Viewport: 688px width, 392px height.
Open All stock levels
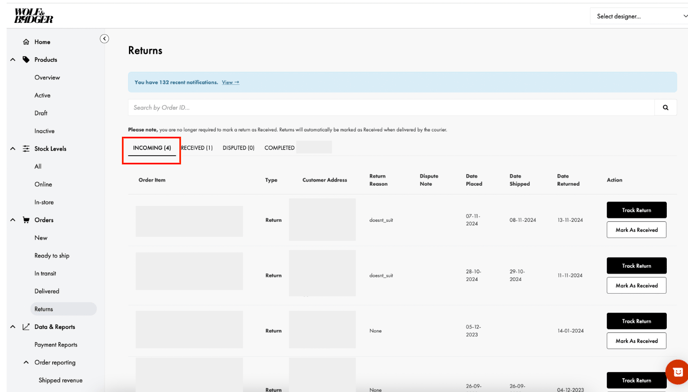coord(38,166)
